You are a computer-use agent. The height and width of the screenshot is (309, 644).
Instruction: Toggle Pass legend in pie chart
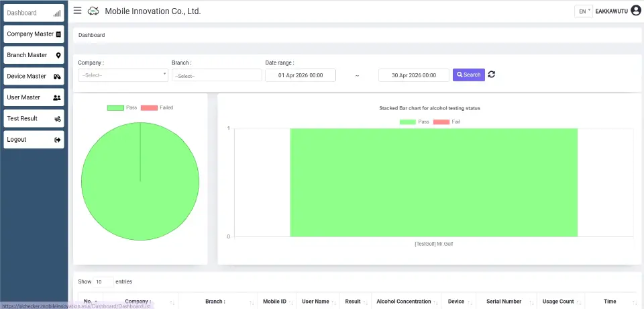click(123, 107)
